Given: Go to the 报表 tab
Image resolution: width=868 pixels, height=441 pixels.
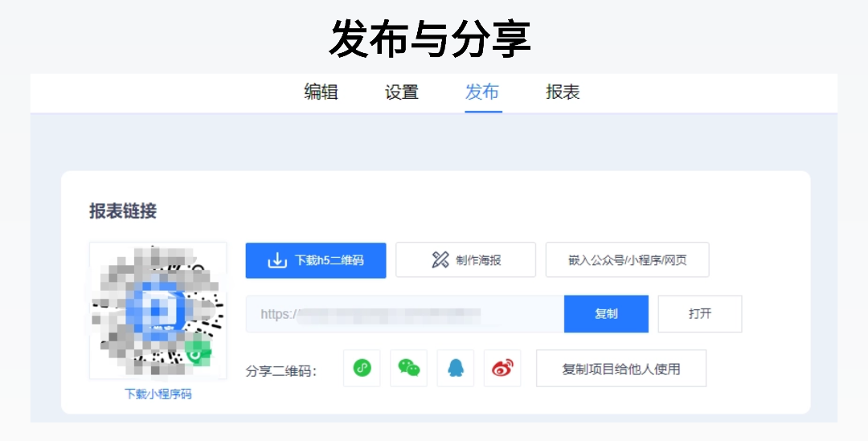Looking at the screenshot, I should click(563, 92).
